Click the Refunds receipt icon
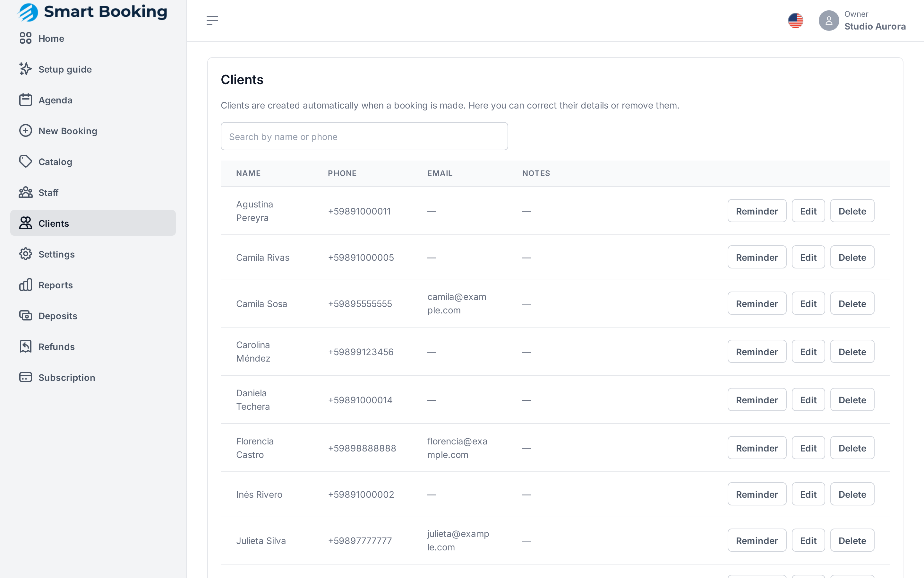The width and height of the screenshot is (924, 578). (26, 346)
